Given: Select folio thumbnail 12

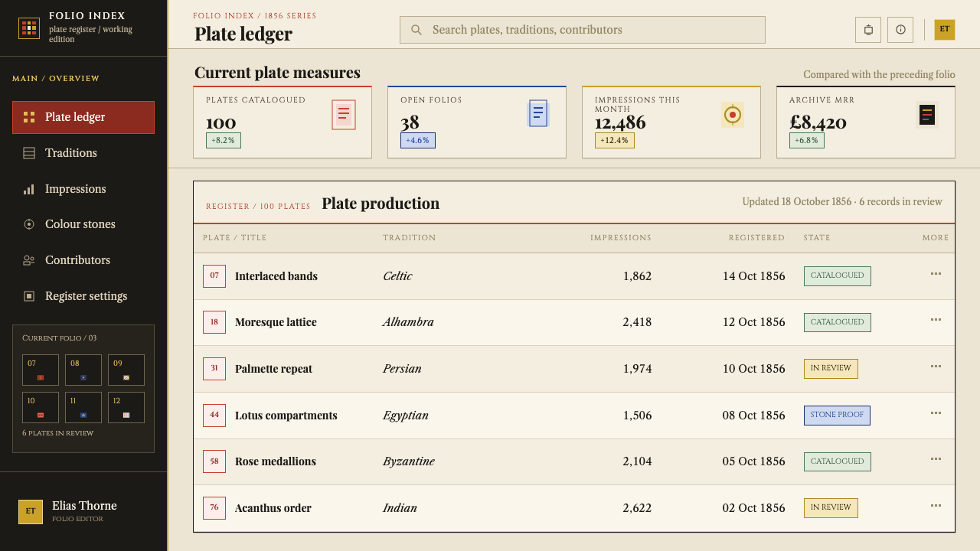Looking at the screenshot, I should click(x=126, y=407).
